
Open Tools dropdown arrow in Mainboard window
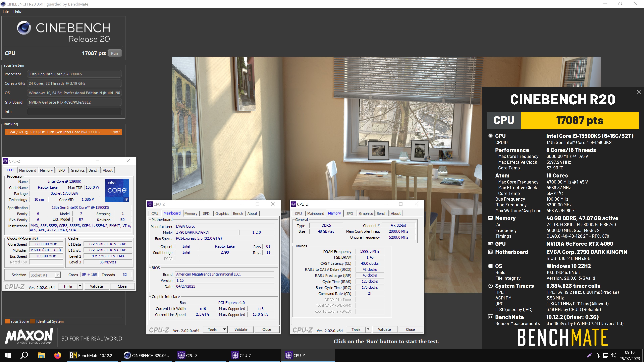tap(225, 329)
